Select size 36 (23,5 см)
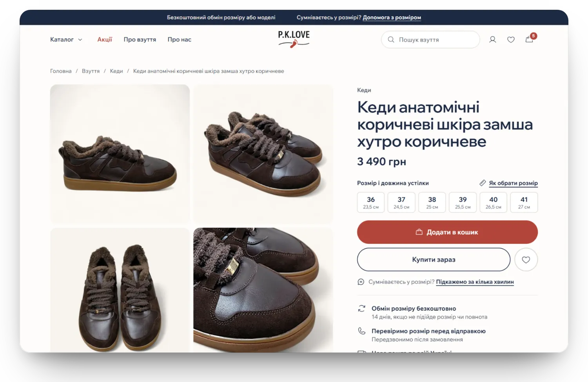The width and height of the screenshot is (588, 382). [371, 202]
